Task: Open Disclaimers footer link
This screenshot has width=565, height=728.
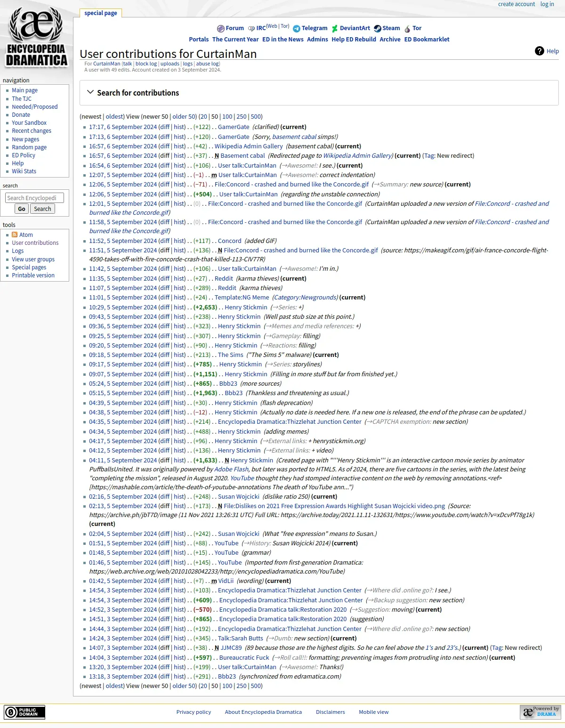Action: 331,712
